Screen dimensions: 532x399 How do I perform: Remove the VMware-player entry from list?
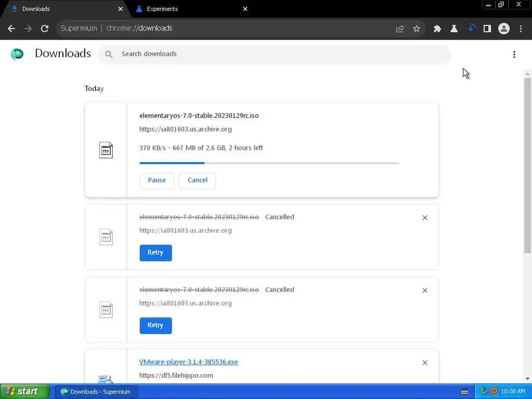tap(425, 363)
